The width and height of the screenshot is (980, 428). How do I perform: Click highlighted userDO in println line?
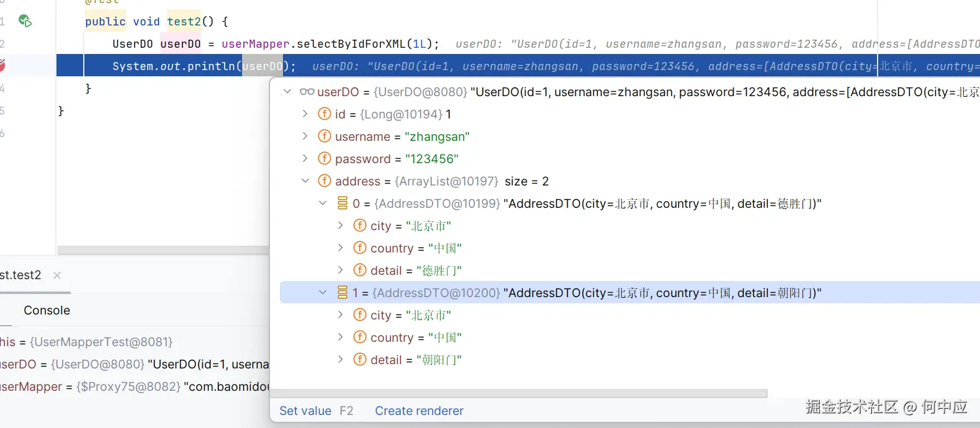pyautogui.click(x=263, y=66)
